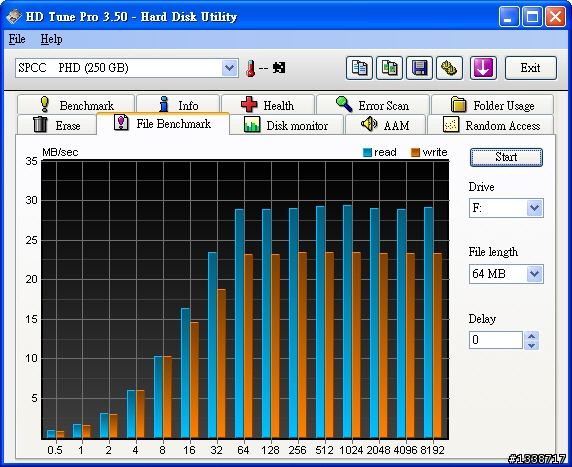Expand the SPCC PHD disk selector dropdown
Image resolution: width=572 pixels, height=467 pixels.
click(229, 68)
